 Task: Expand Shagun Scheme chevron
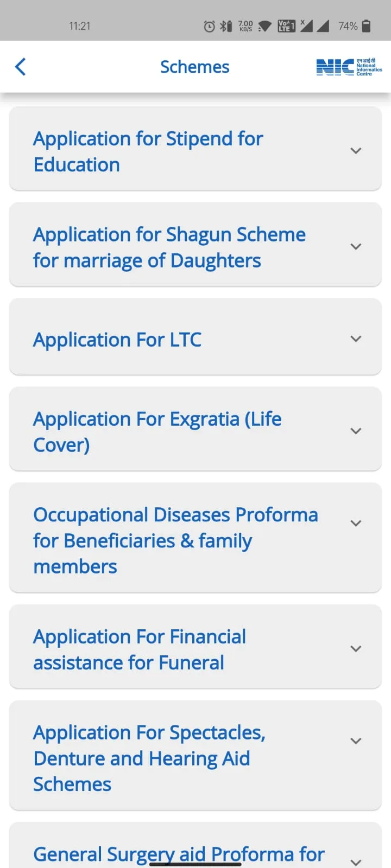tap(356, 247)
